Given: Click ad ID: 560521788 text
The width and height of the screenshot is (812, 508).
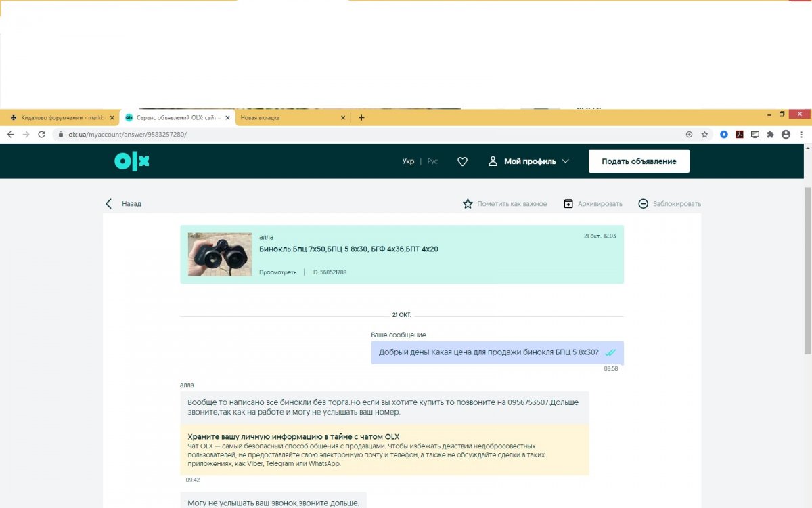Looking at the screenshot, I should (329, 272).
